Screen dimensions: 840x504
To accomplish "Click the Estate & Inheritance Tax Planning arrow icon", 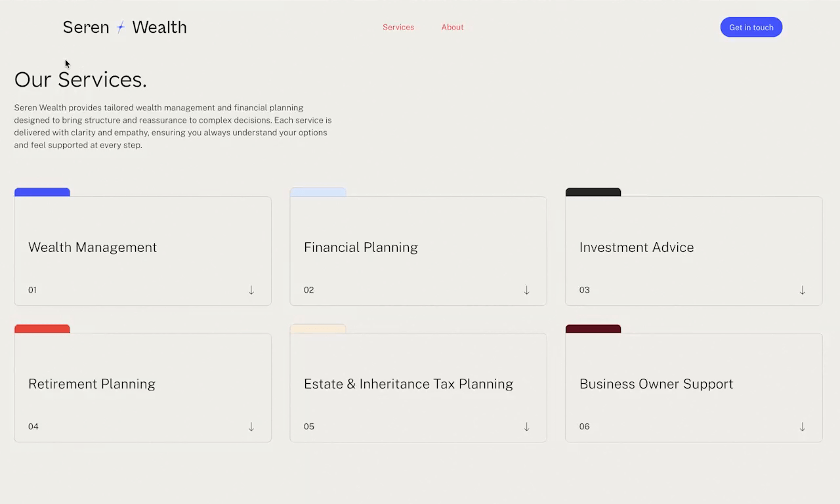I will (x=526, y=427).
